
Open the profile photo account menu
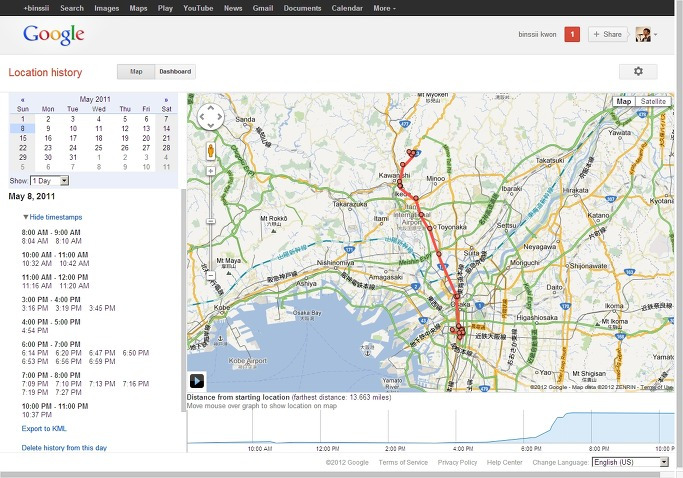[x=643, y=34]
